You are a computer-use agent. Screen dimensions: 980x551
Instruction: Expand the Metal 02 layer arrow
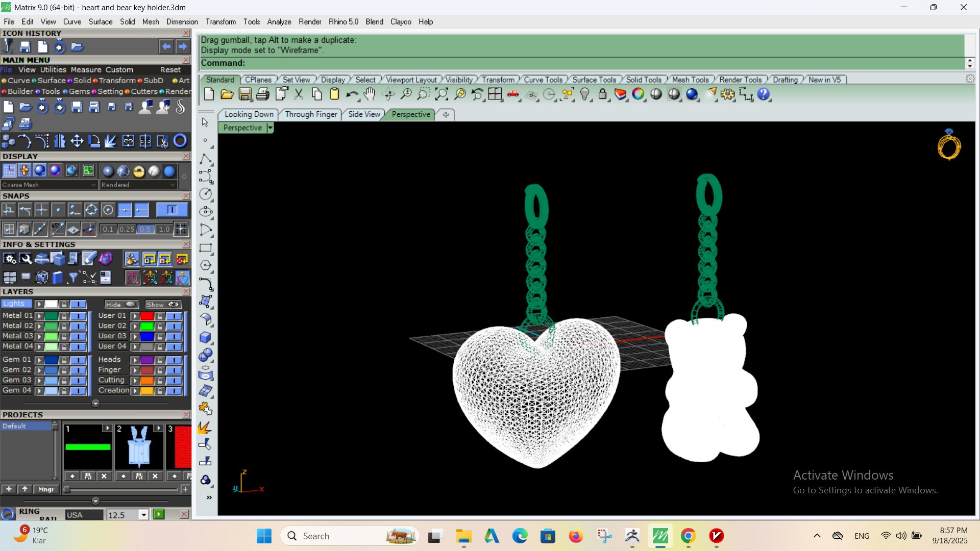(x=39, y=326)
